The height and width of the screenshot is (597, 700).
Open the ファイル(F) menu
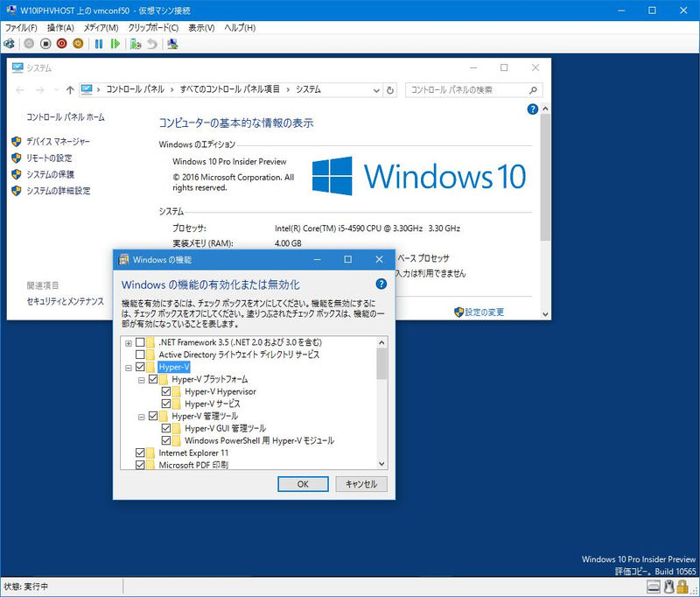[21, 28]
